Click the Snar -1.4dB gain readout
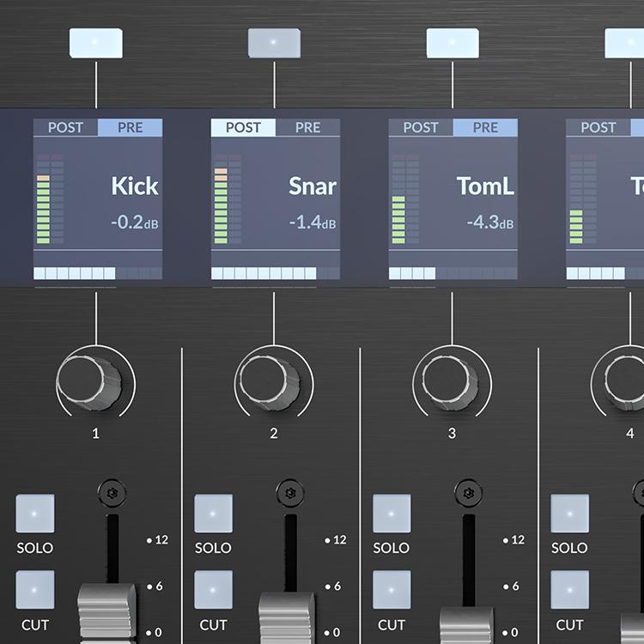This screenshot has width=644, height=644. pos(310,222)
